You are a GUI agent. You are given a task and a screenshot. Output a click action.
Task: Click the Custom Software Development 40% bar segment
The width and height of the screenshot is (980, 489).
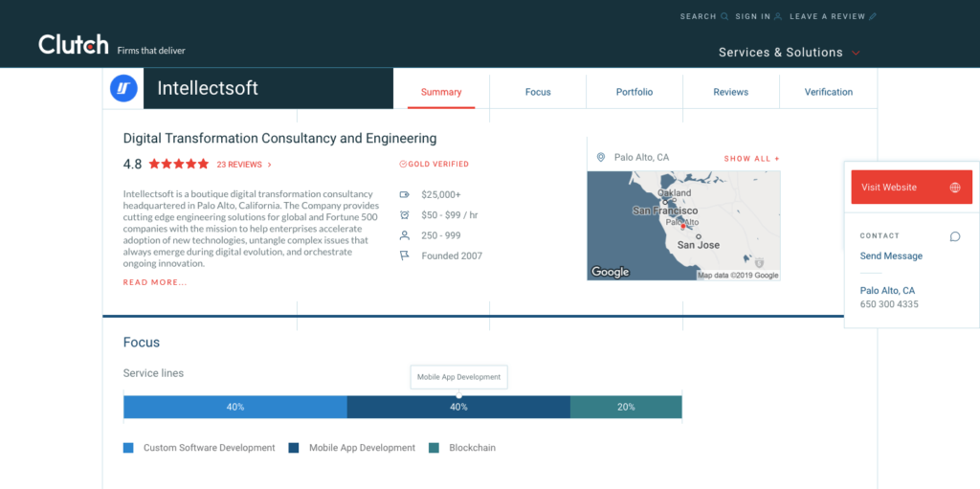(235, 407)
